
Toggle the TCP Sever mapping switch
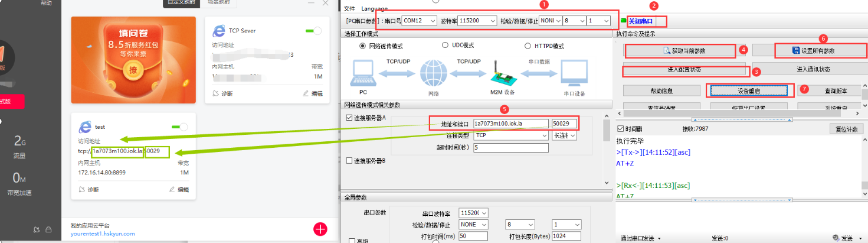tap(313, 31)
